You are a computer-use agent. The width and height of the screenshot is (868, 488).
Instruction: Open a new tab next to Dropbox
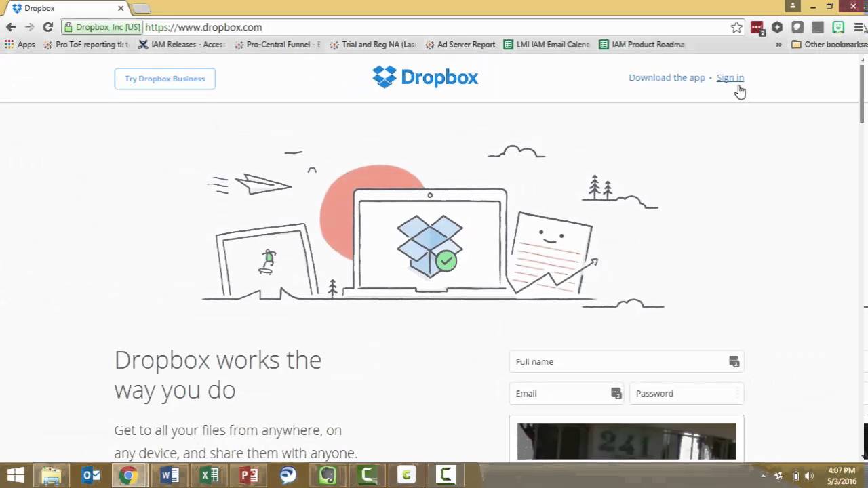141,9
